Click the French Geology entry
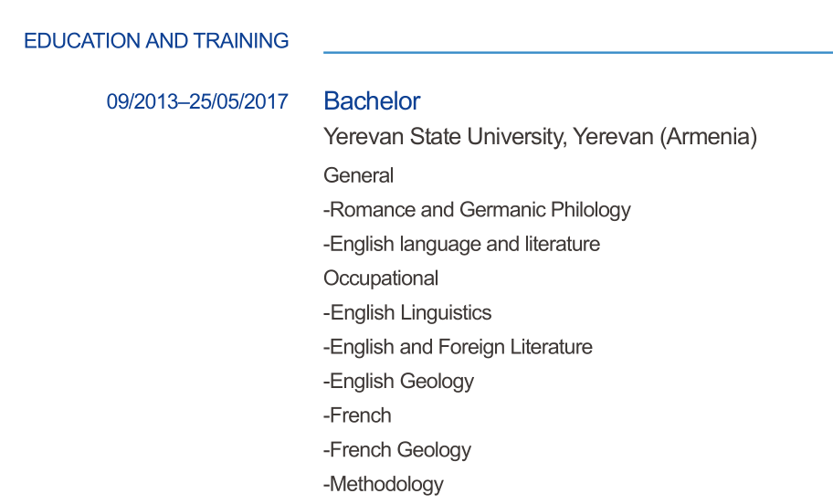This screenshot has width=833, height=504. click(x=398, y=449)
